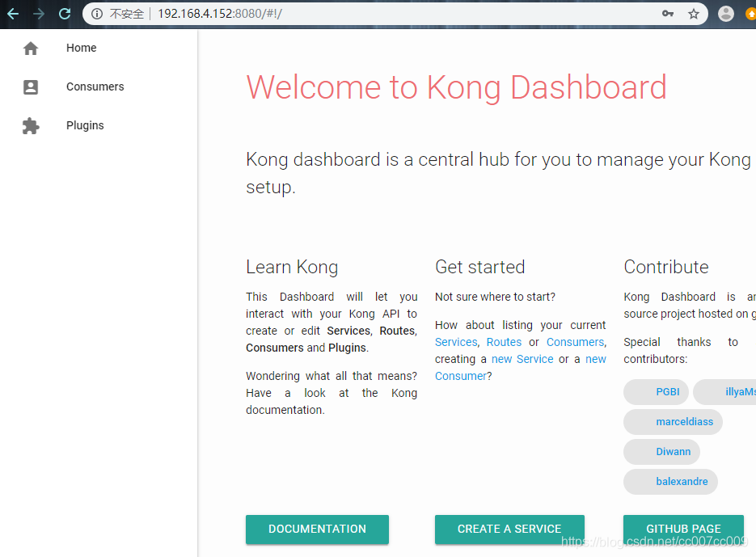Click the Get started heading
Viewport: 756px width, 557px height.
click(479, 267)
